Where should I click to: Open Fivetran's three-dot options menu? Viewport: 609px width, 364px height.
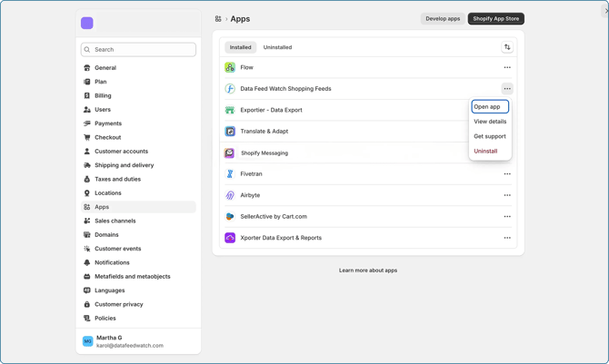pyautogui.click(x=507, y=174)
